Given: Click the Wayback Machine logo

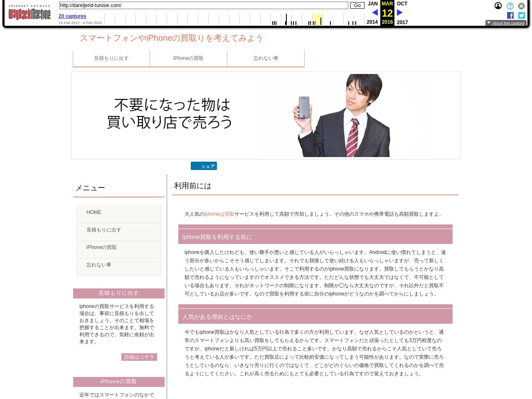Looking at the screenshot, I should [x=29, y=13].
